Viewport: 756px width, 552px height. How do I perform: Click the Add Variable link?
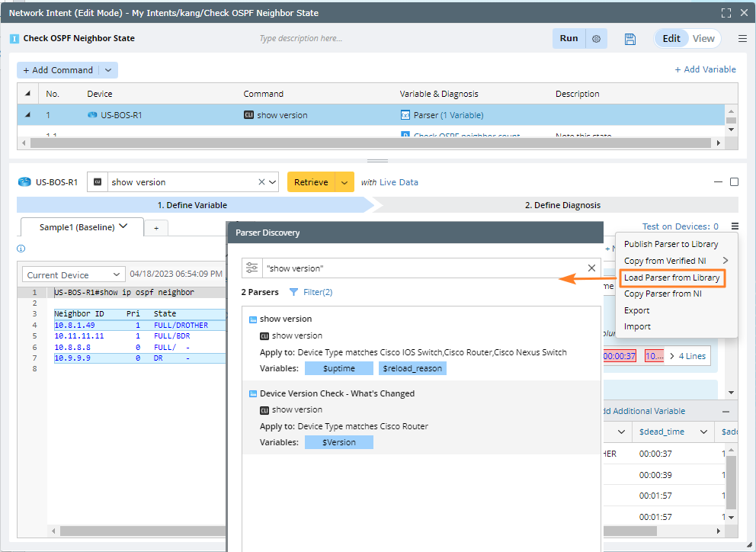(x=705, y=69)
